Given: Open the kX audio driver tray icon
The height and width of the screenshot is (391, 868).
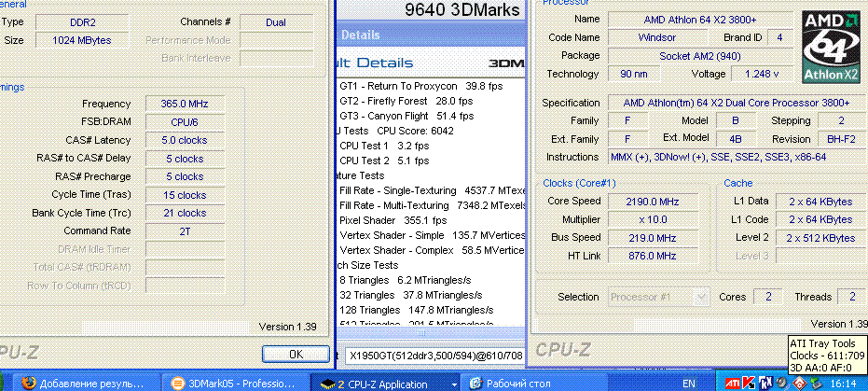Looking at the screenshot, I should 765,384.
